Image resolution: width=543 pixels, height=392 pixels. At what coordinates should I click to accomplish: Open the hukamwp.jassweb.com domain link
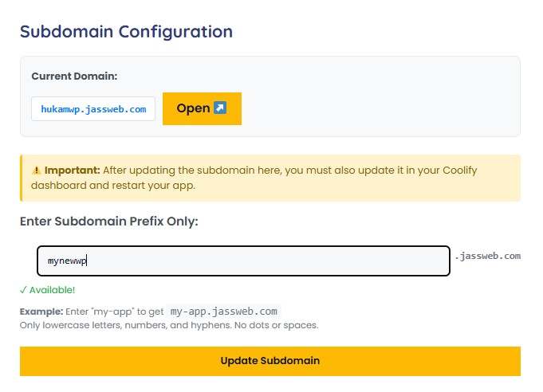[x=93, y=109]
